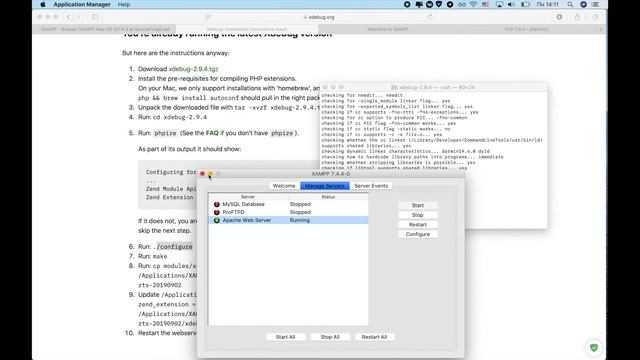
Task: Click the Start button in XAMPP
Action: pos(418,205)
